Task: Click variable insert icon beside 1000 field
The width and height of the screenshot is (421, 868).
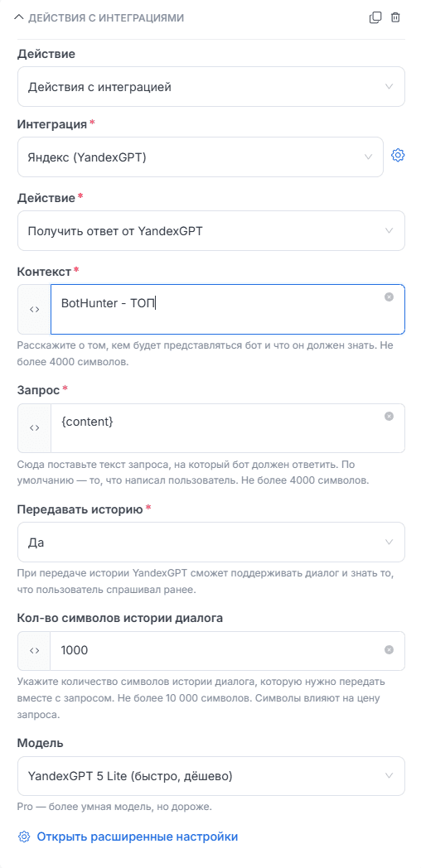Action: [34, 650]
